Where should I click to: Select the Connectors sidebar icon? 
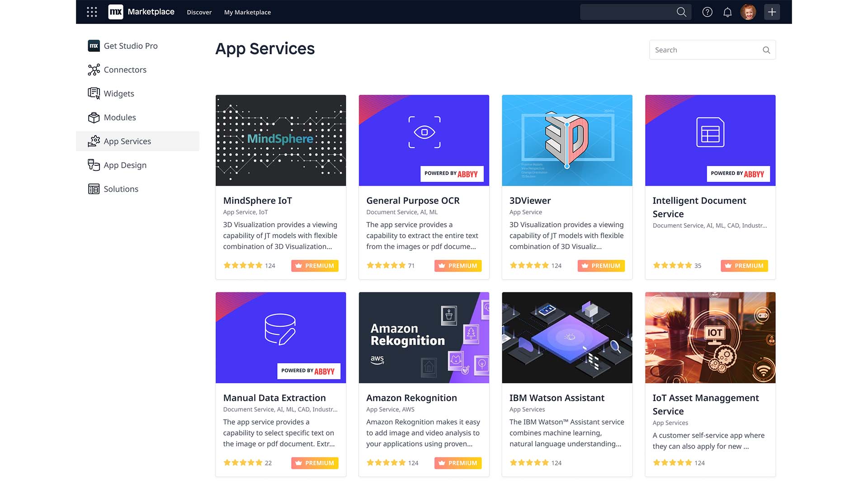pos(93,70)
